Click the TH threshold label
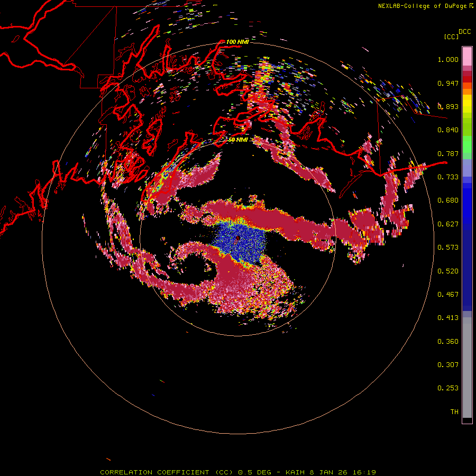 [454, 412]
